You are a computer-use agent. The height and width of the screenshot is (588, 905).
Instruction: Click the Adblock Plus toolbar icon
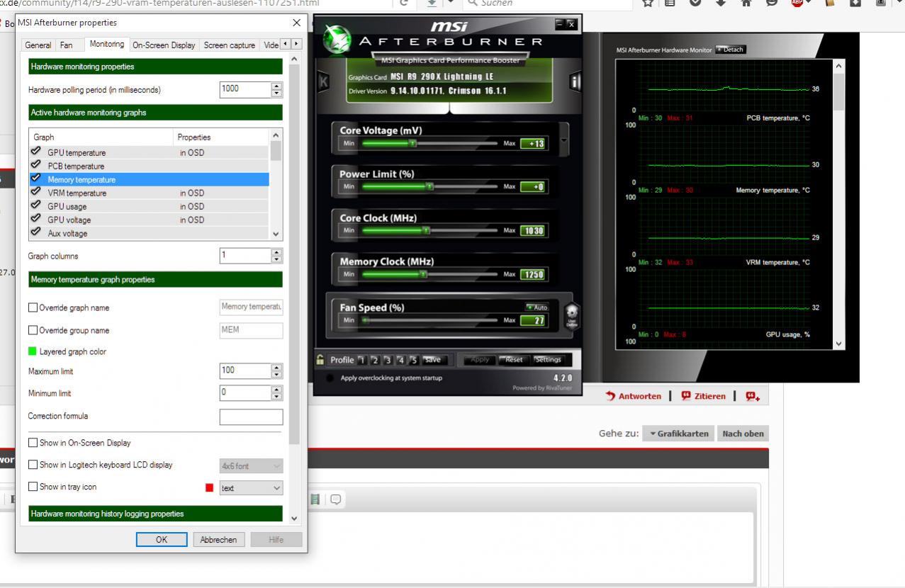(x=797, y=4)
